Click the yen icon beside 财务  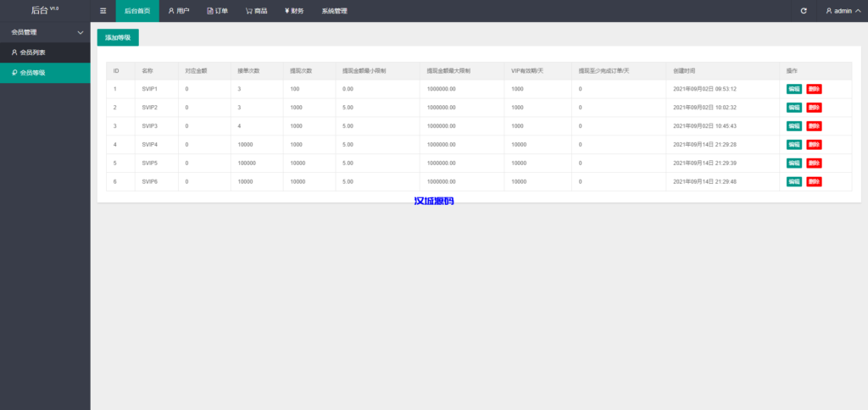(x=287, y=11)
